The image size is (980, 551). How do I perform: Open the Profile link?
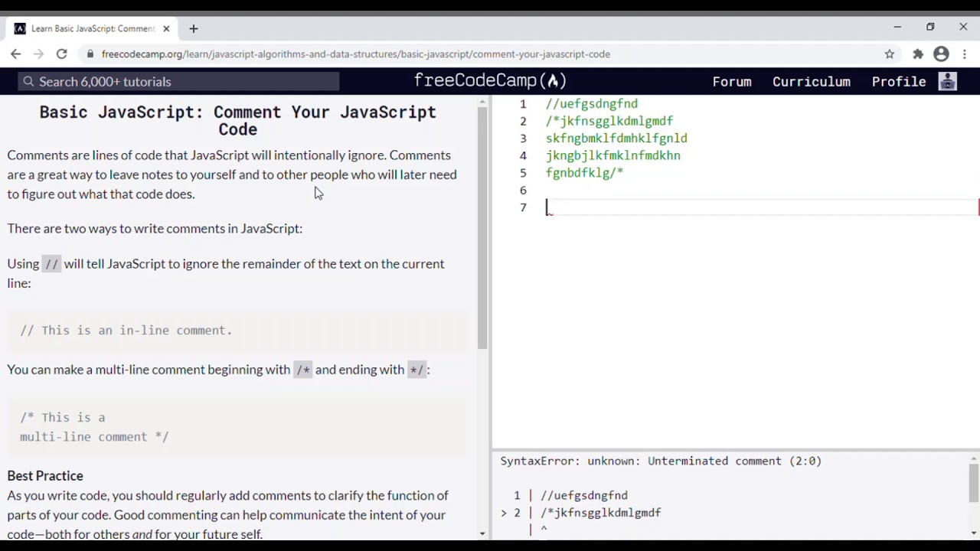(899, 82)
